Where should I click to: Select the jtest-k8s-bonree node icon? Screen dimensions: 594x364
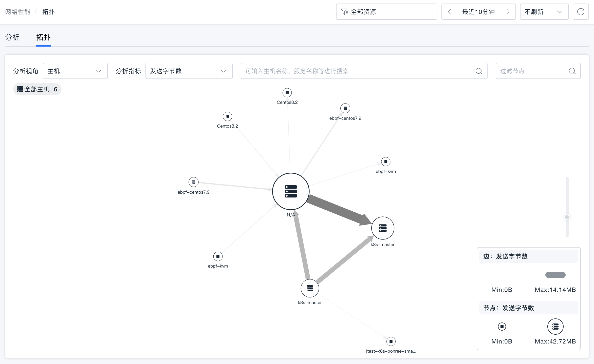tap(391, 341)
